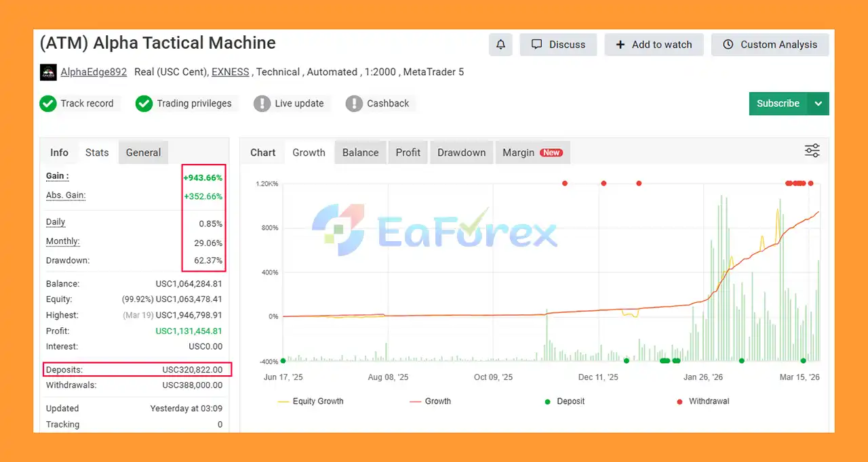This screenshot has height=462, width=868.
Task: Click the Trading privileges checkmark icon
Action: pos(144,104)
